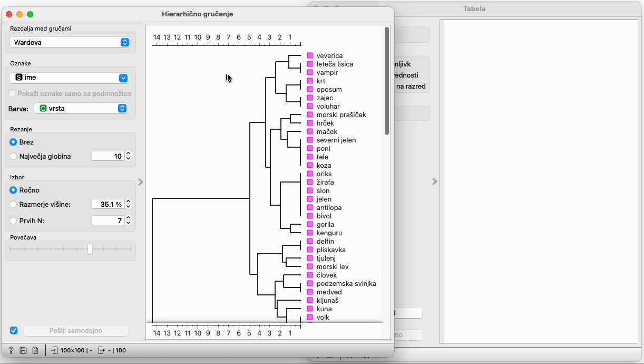
Task: Select the pink marker next to volk
Action: (310, 317)
